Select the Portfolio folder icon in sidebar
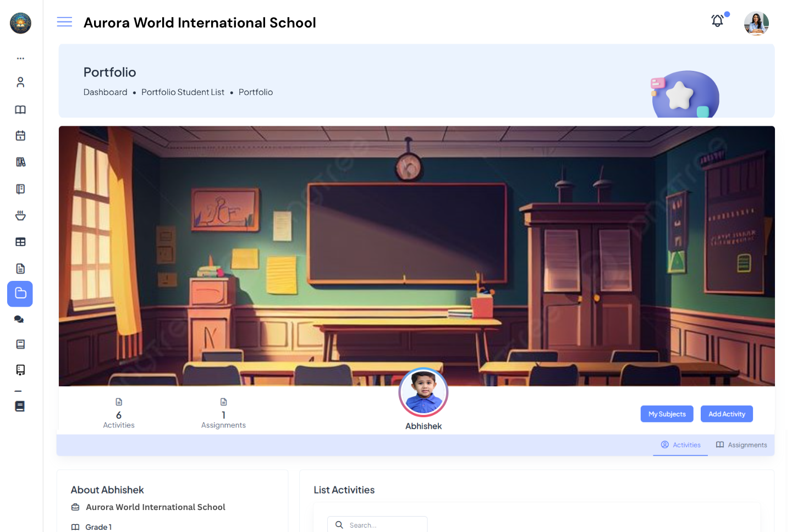Image resolution: width=792 pixels, height=532 pixels. [x=20, y=293]
